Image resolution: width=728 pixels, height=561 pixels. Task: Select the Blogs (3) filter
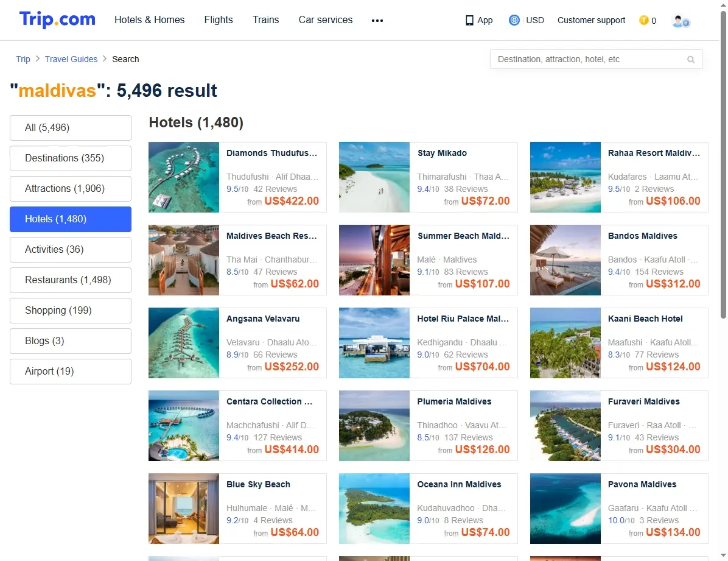coord(71,341)
